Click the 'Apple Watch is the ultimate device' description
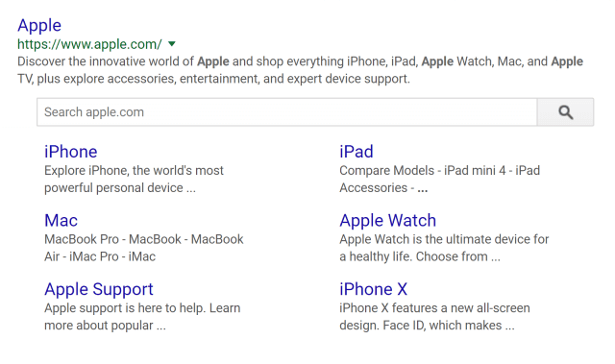 [444, 239]
